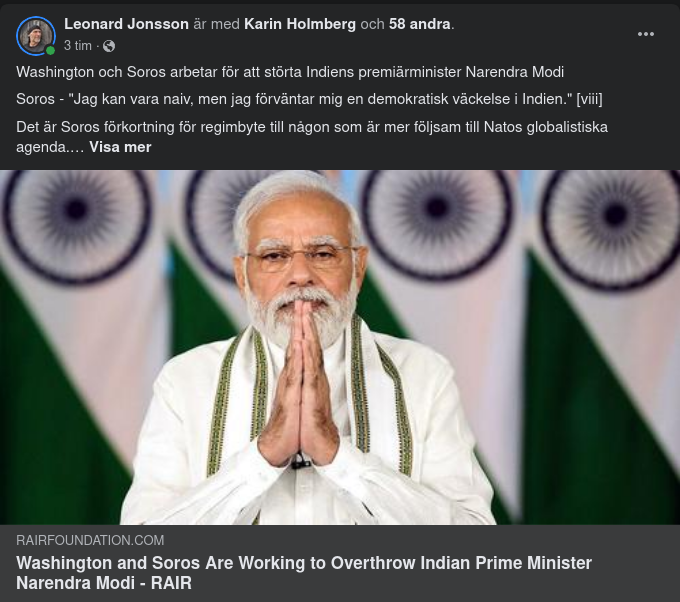Click the words är med in header
Screen dimensions: 680x602
pos(216,24)
